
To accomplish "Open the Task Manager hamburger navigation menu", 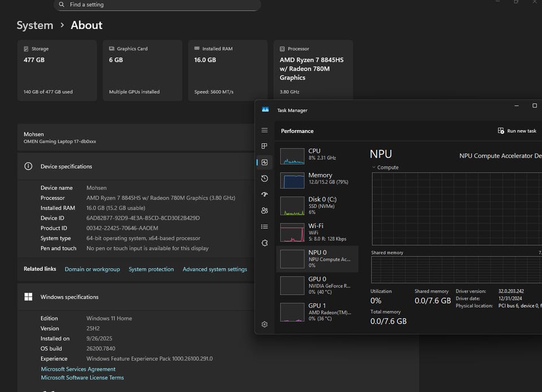I will pos(264,130).
